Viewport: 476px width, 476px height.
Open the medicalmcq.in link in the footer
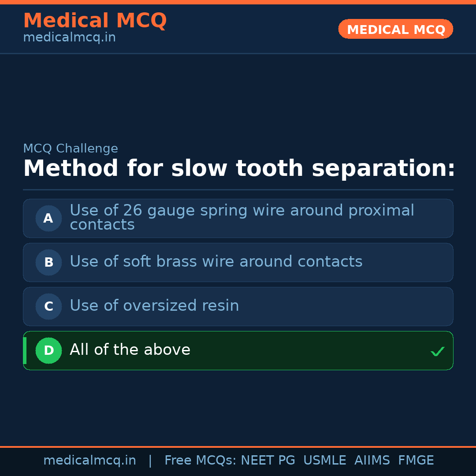pyautogui.click(x=89, y=461)
